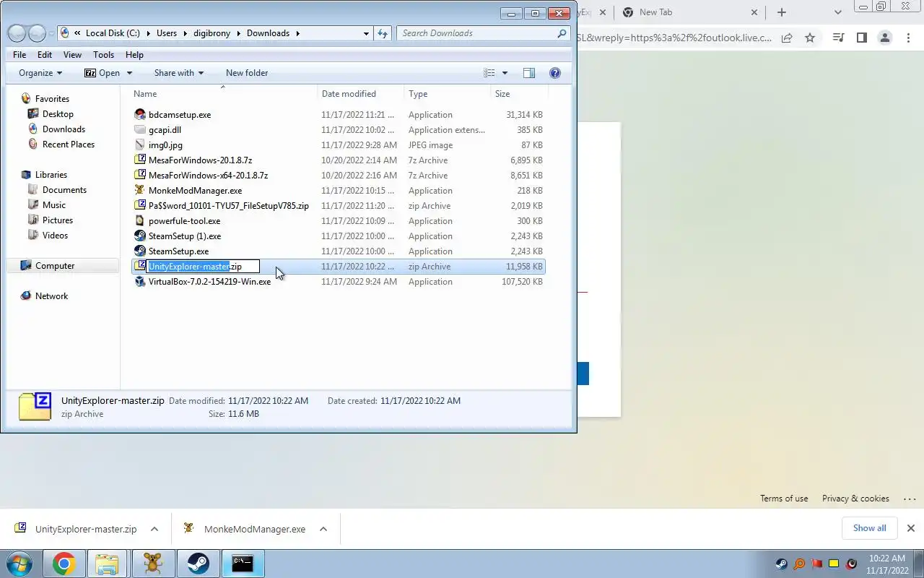The width and height of the screenshot is (924, 578).
Task: Select the Pa$$word_10101 zip file icon
Action: [x=140, y=206]
